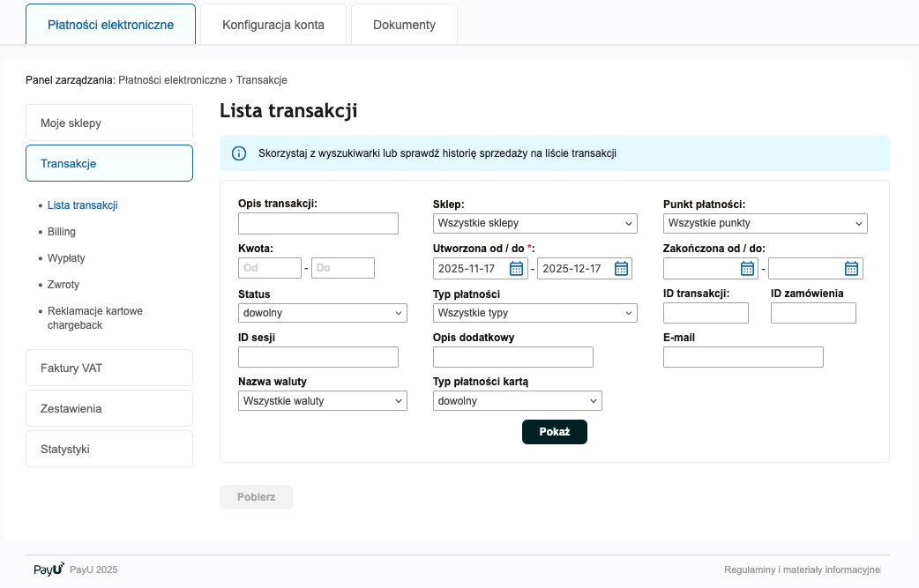
Task: Open the Typ płatności dropdown
Action: [x=534, y=313]
